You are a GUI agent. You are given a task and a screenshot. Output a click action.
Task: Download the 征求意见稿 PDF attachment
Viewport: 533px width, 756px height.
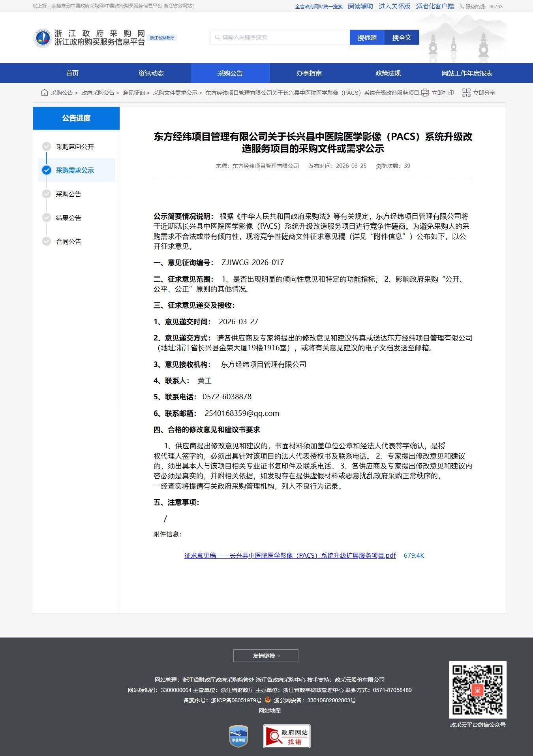point(290,555)
